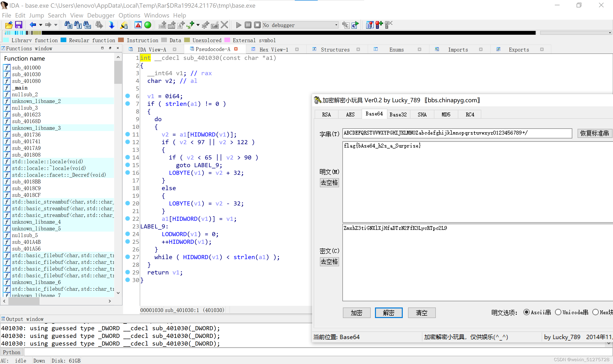Open the Debugger menu
Image resolution: width=613 pixels, height=364 pixels.
[101, 15]
